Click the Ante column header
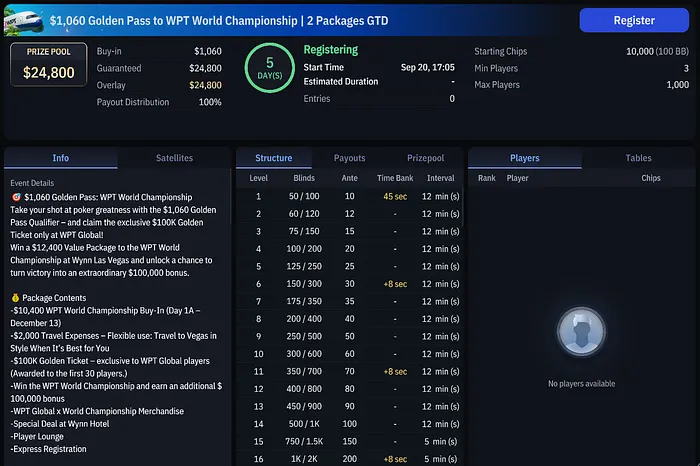The width and height of the screenshot is (700, 466). [350, 178]
